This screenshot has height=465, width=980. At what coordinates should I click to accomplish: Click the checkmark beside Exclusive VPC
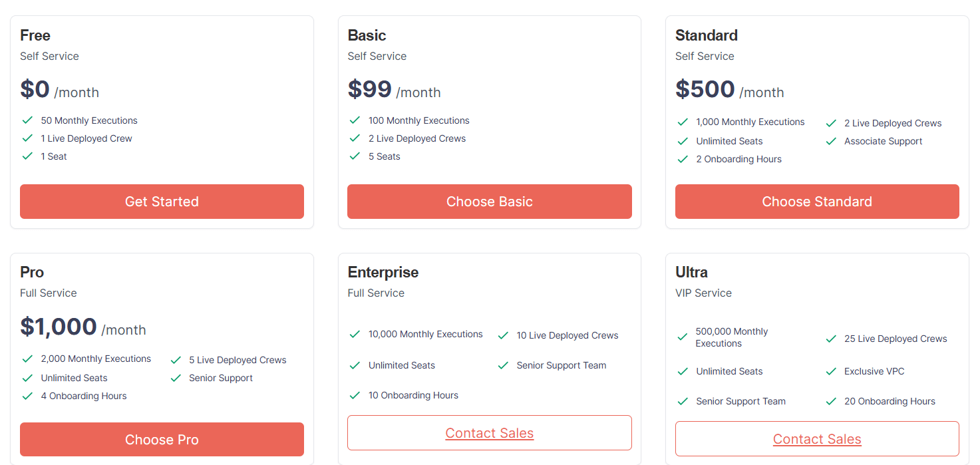pyautogui.click(x=831, y=371)
